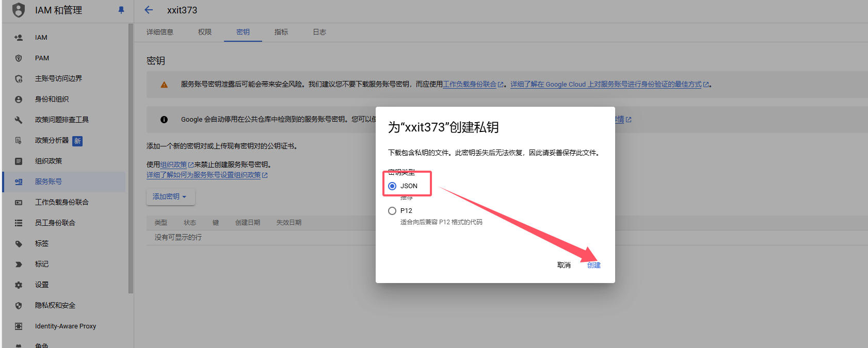Open 详细了解如何为服务账号设置组织政策 link
This screenshot has width=868, height=348.
click(207, 175)
